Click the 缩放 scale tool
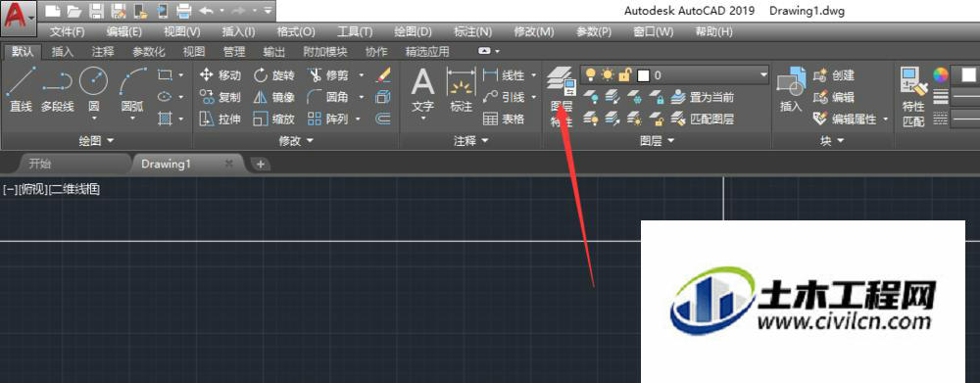 [273, 119]
